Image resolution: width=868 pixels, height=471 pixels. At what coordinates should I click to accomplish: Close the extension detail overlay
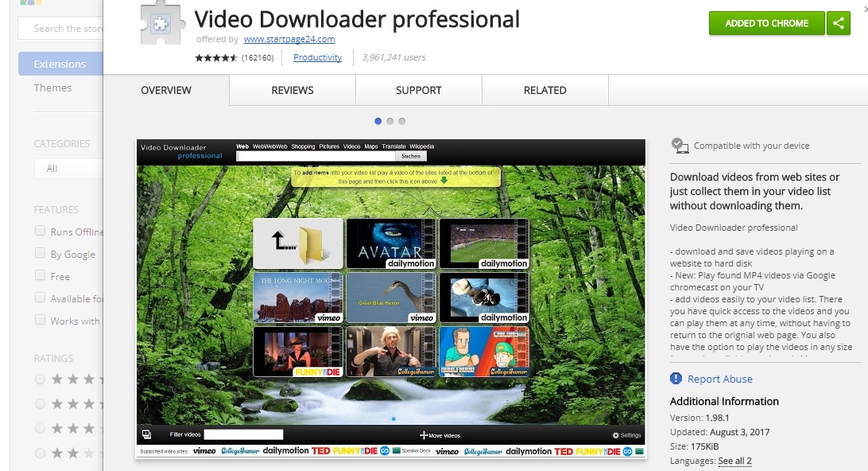866,9
